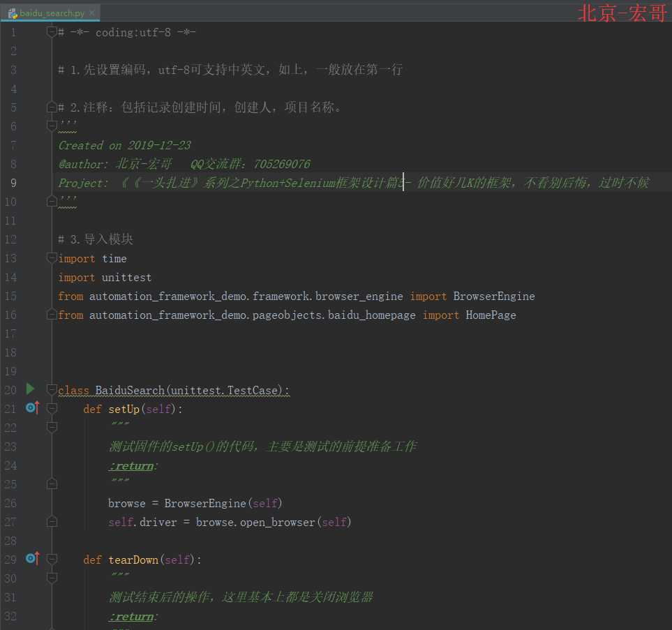Place cursor on tearDown method name
This screenshot has width=672, height=630.
(133, 560)
